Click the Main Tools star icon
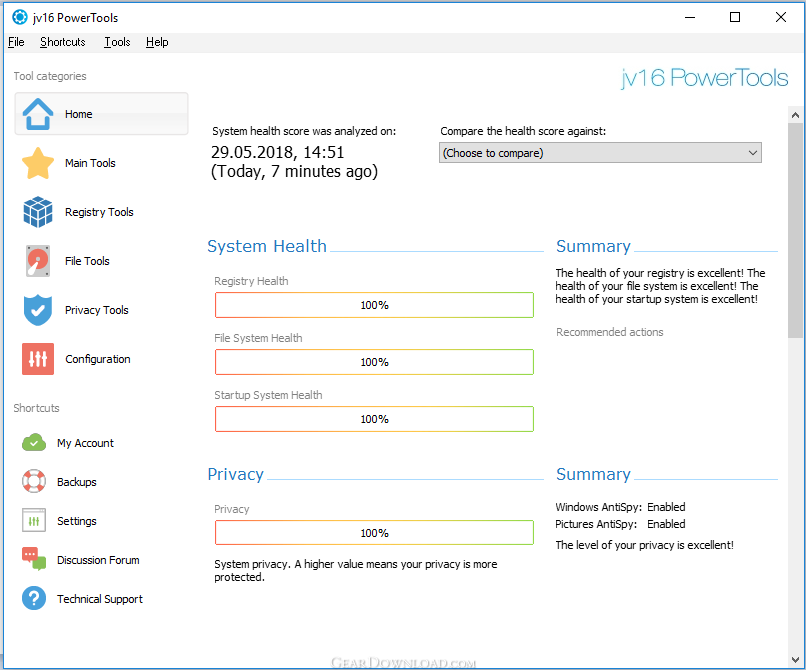Screen dimensions: 806x671 (38, 163)
